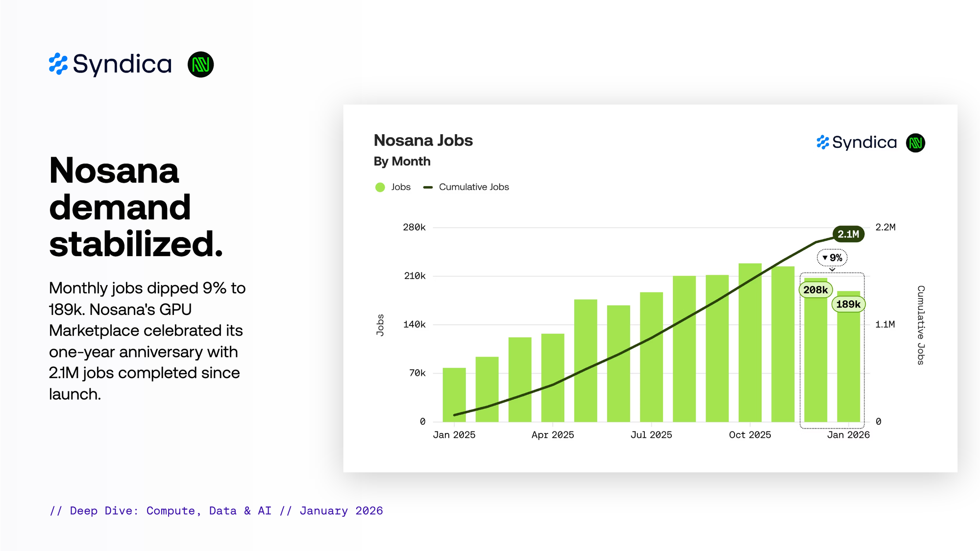
Task: Toggle the Jobs legend series
Action: [x=400, y=187]
